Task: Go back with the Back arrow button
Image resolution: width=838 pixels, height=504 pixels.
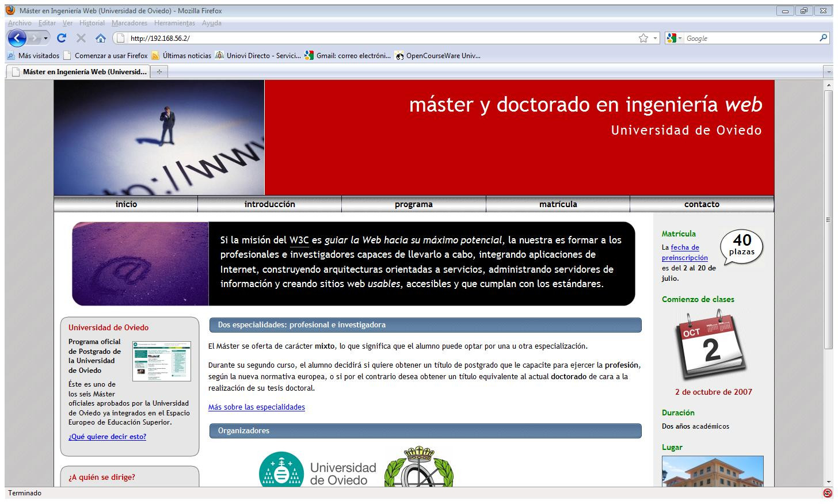Action: (17, 39)
